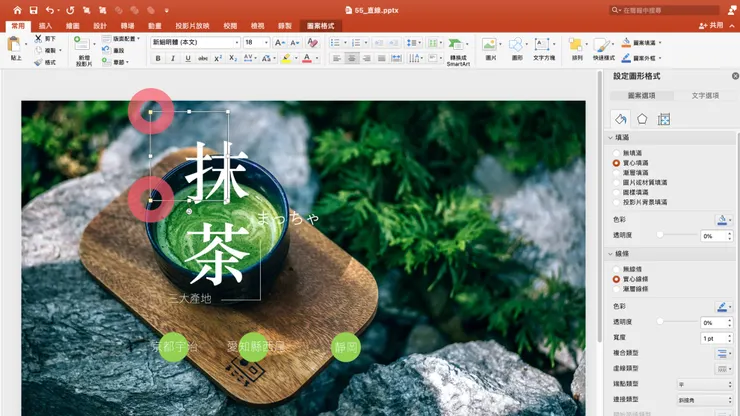The image size is (740, 416).
Task: Open 快速樣式 (Quick Styles)
Action: click(x=603, y=49)
